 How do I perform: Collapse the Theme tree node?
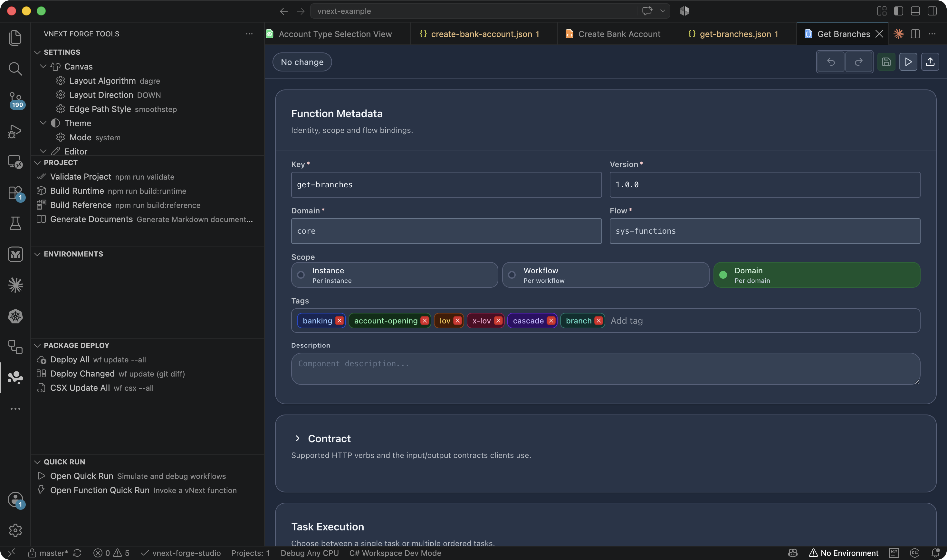click(43, 123)
